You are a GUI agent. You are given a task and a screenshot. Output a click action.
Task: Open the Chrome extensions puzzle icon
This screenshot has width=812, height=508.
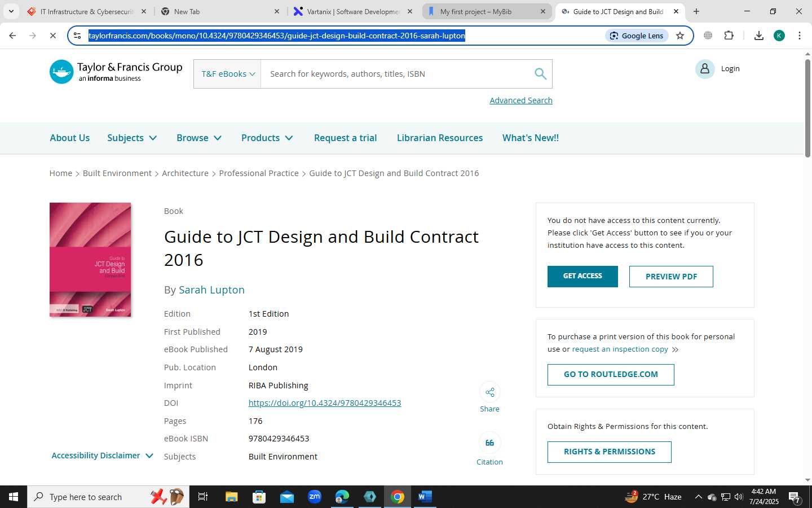click(x=729, y=36)
